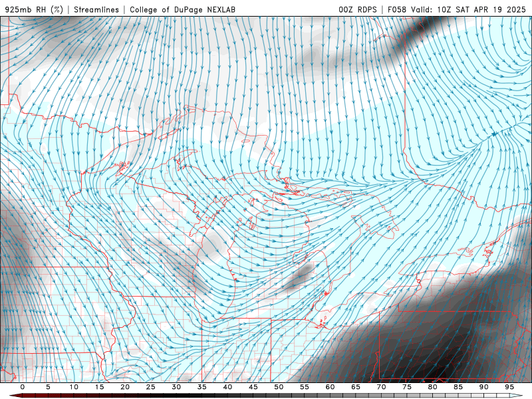Click the "65" tick on the RH legend
Screen dimensions: 532x399
tap(356, 387)
